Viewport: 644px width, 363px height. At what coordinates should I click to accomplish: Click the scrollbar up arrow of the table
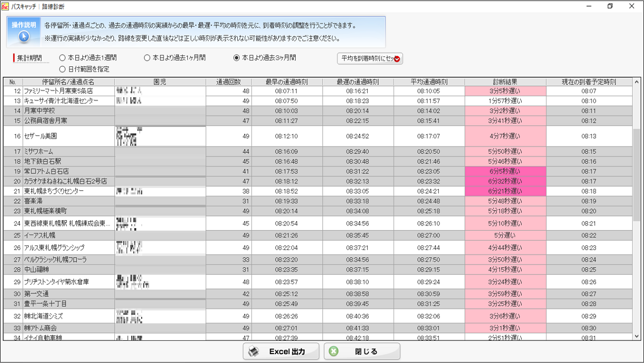point(637,82)
